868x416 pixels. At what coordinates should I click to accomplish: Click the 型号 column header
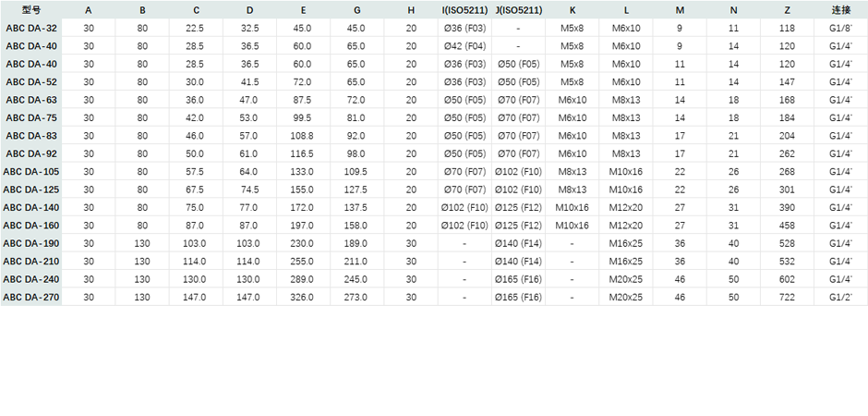[30, 10]
